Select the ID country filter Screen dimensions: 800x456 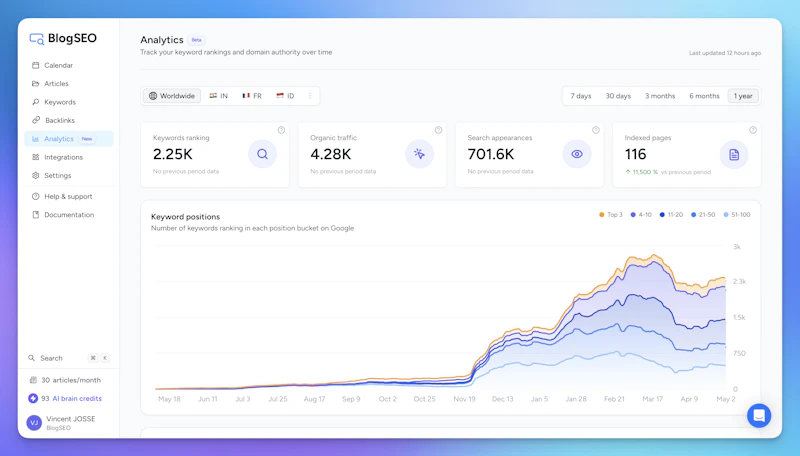point(285,96)
